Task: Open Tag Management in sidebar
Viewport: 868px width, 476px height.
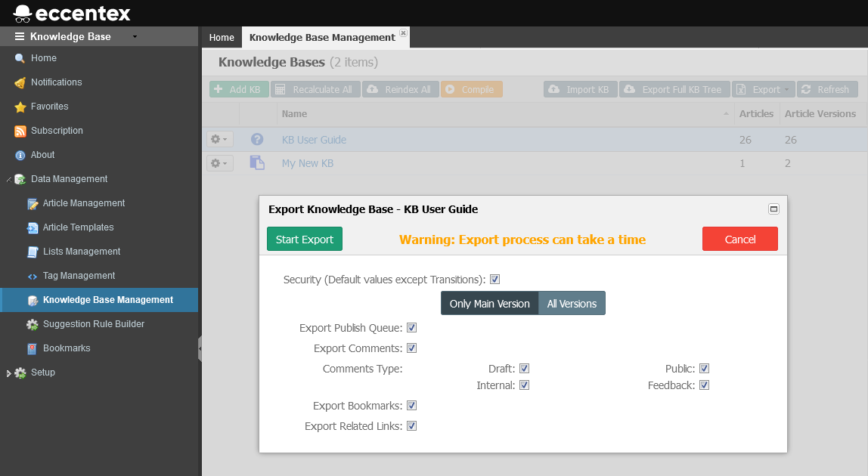Action: pyautogui.click(x=79, y=276)
